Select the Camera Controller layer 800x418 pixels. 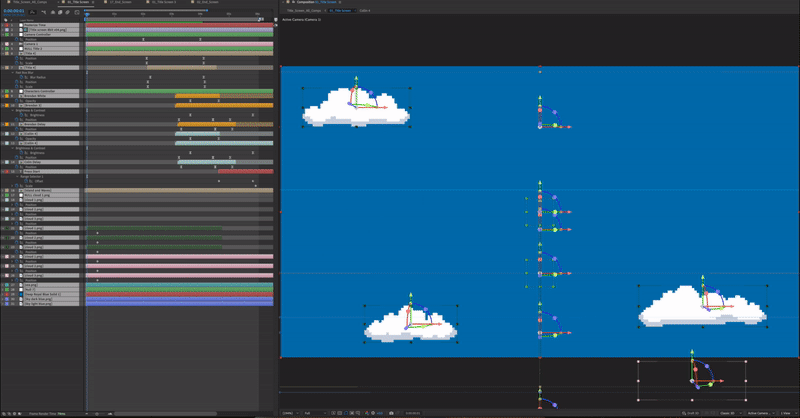[x=51, y=34]
